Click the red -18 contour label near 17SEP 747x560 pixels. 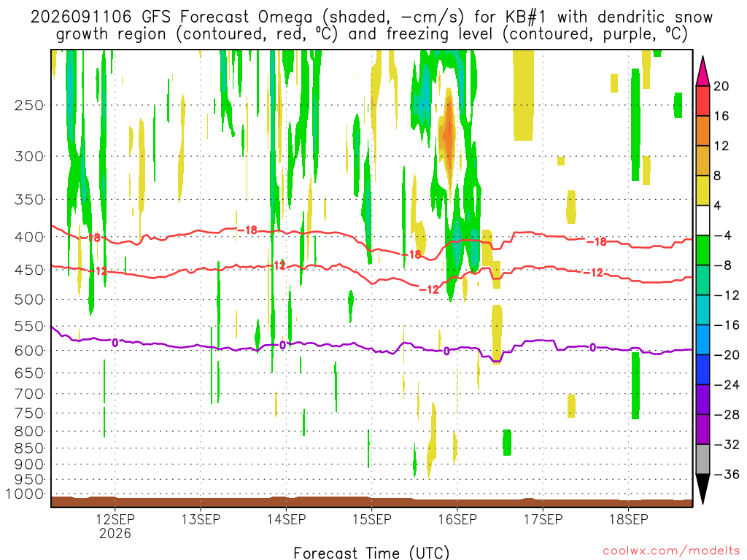click(x=597, y=242)
